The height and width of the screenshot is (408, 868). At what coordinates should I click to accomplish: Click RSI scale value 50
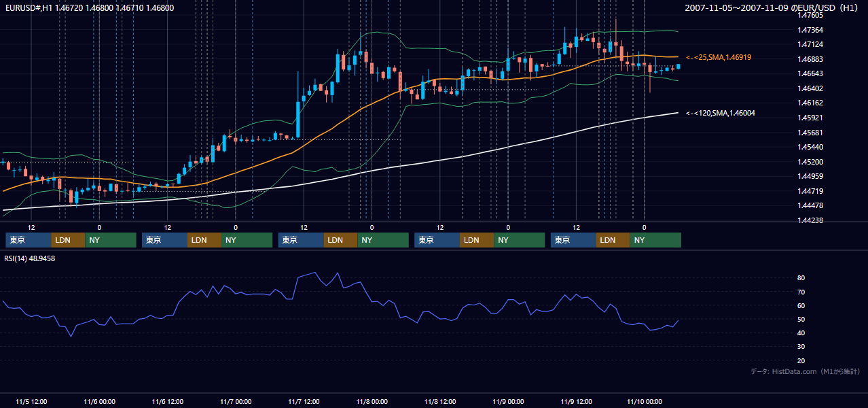(x=801, y=319)
